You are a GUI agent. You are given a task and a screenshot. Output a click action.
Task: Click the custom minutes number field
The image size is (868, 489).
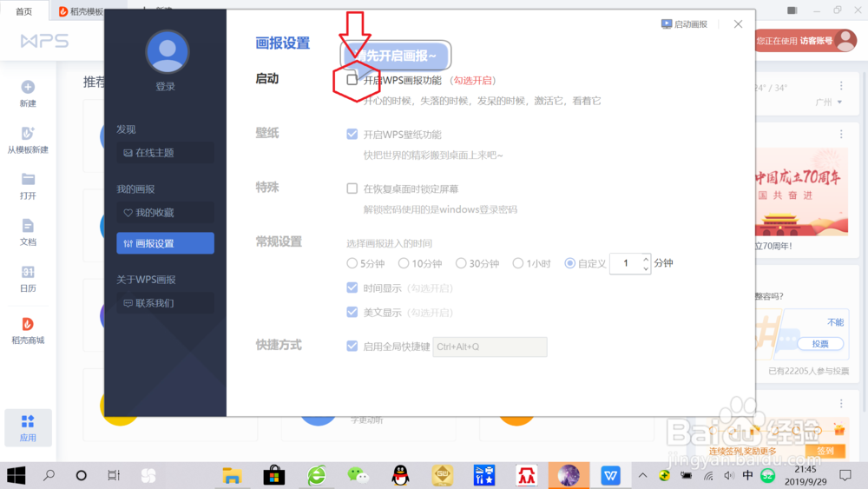point(626,263)
